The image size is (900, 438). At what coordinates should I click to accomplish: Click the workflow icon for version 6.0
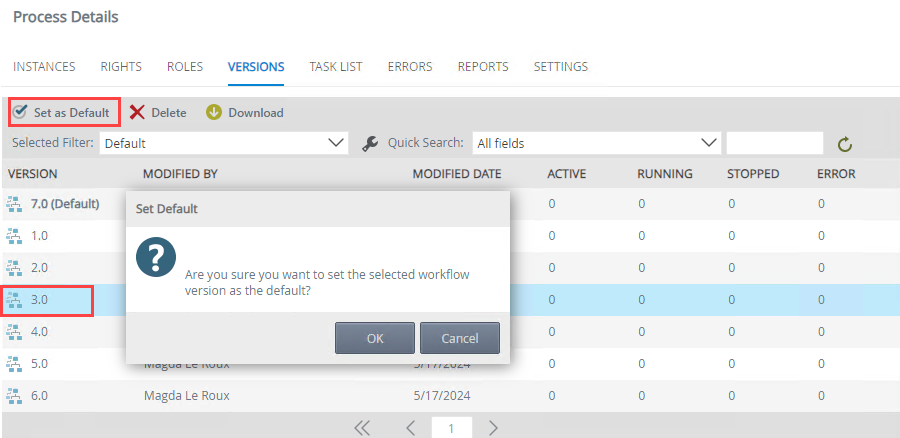(x=15, y=396)
